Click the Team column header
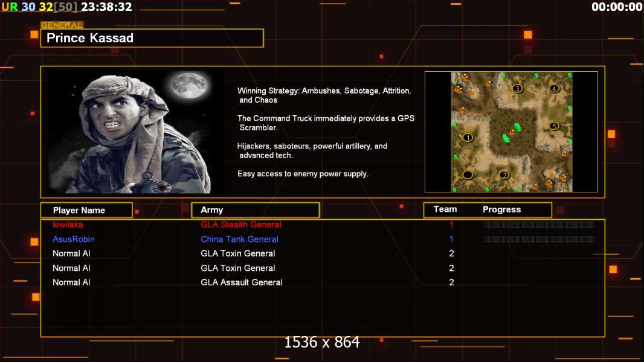 coord(445,209)
